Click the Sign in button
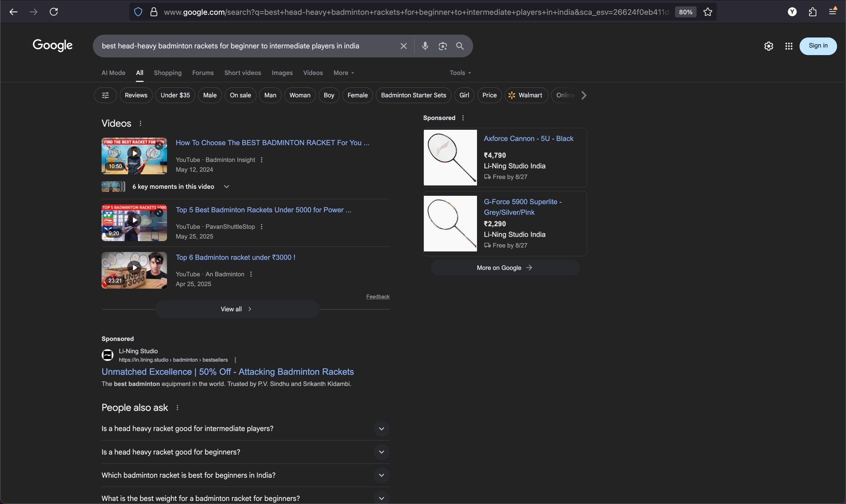The width and height of the screenshot is (846, 504). click(x=818, y=46)
